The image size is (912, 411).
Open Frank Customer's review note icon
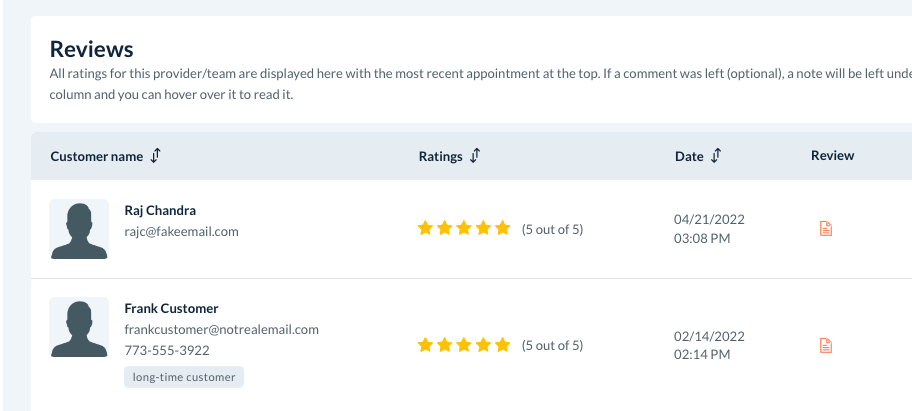point(826,346)
